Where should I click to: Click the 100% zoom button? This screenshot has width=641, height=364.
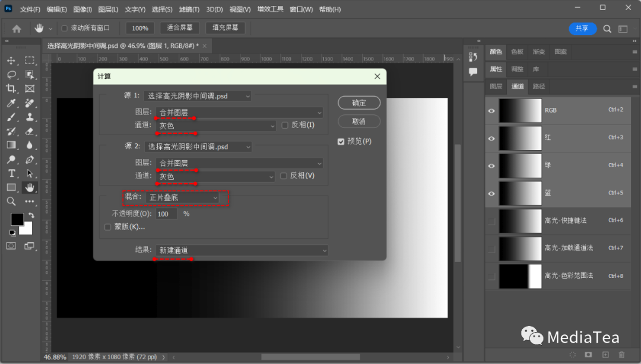[140, 28]
